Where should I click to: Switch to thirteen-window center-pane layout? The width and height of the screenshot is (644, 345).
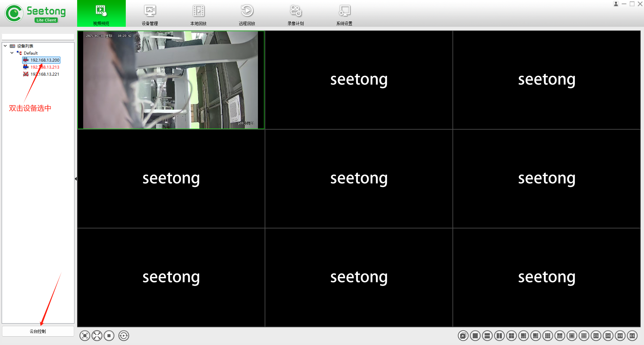point(572,336)
